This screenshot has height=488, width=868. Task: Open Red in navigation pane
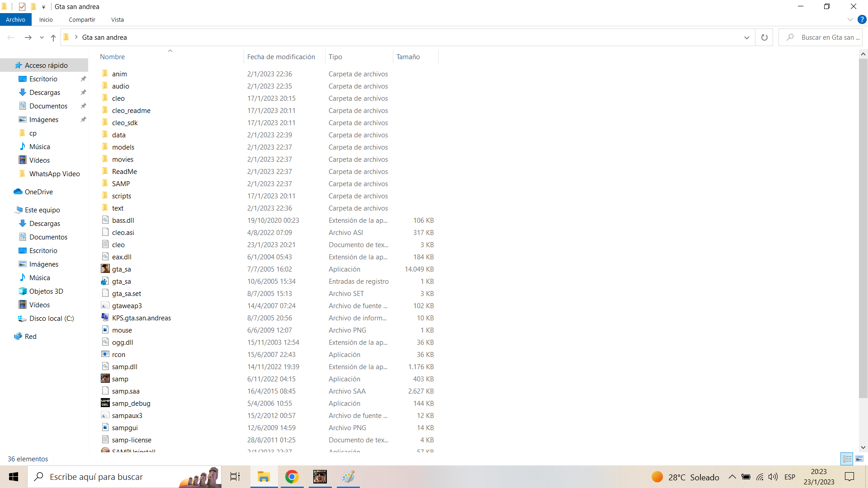click(x=30, y=336)
